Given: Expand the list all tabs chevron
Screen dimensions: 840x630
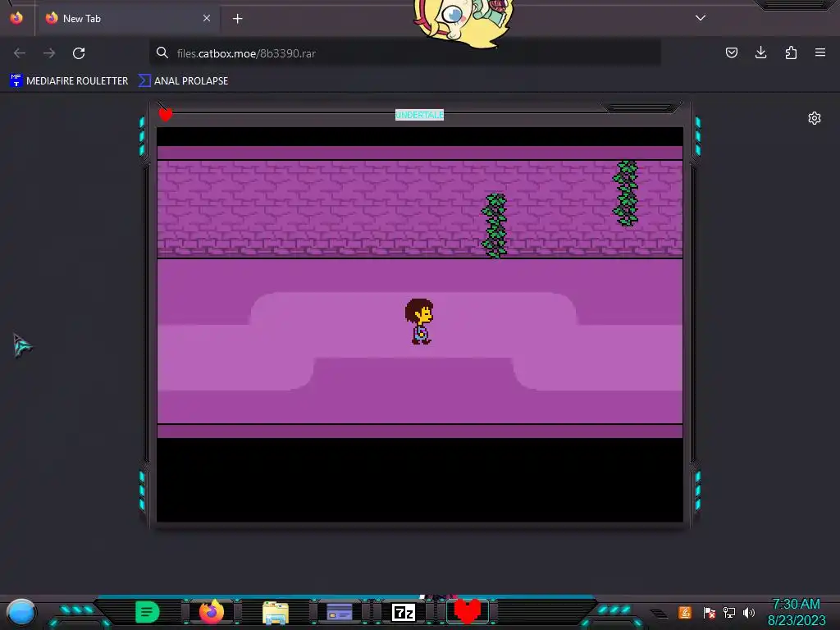Looking at the screenshot, I should 701,18.
